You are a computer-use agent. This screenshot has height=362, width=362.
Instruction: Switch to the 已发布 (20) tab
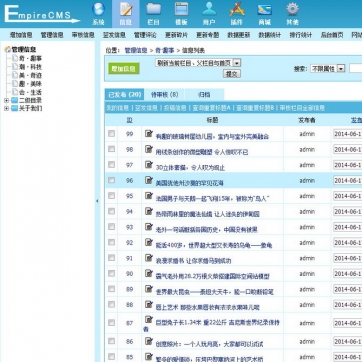pos(124,95)
